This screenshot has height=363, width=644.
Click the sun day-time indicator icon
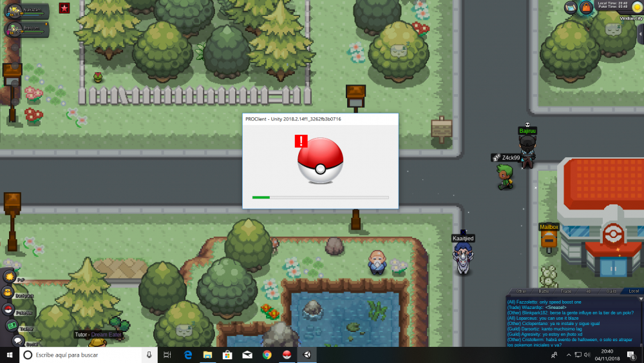coord(636,6)
